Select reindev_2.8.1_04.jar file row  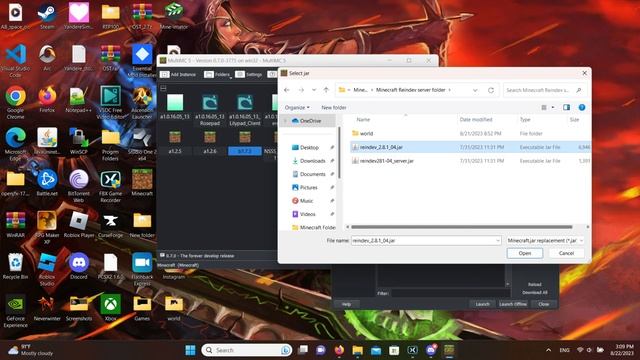[469, 147]
